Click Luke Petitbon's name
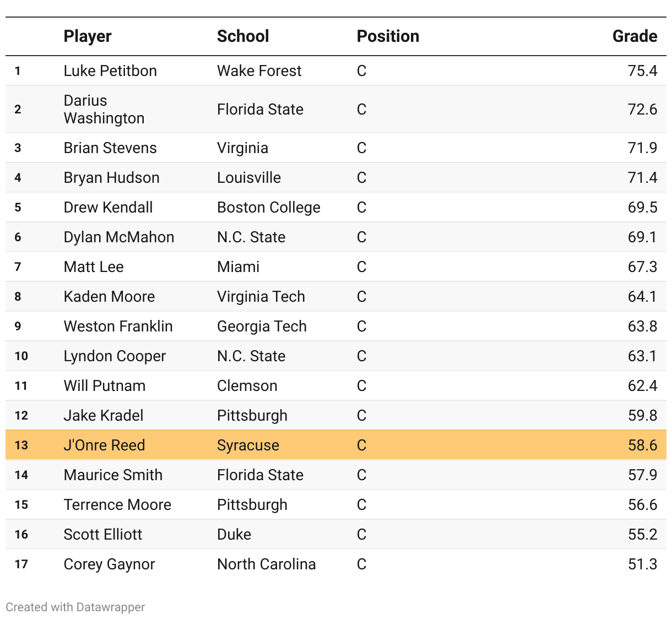 click(110, 71)
